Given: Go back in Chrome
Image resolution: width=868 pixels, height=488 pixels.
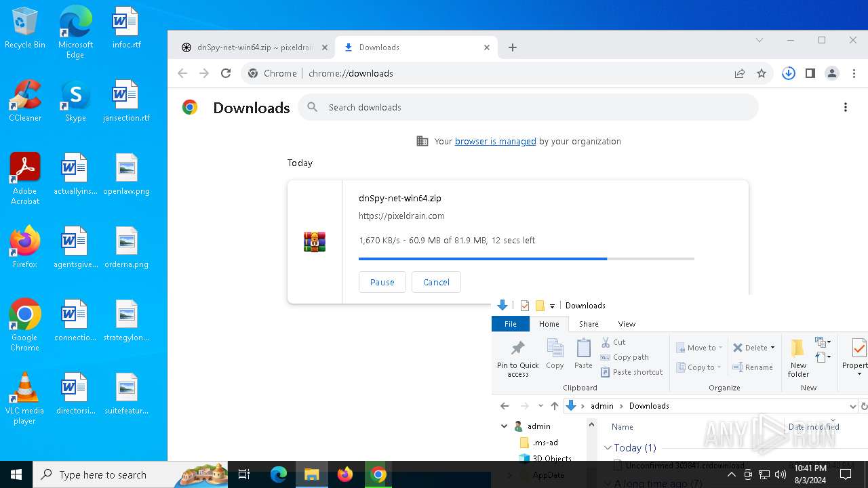Looking at the screenshot, I should (182, 73).
